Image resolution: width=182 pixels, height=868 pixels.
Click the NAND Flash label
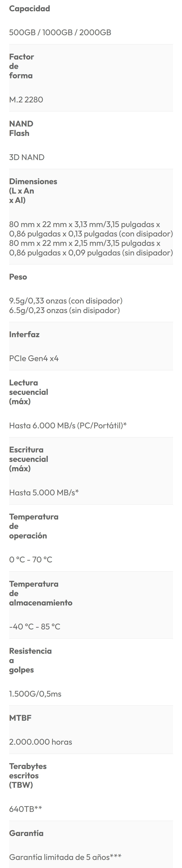pos(21,128)
